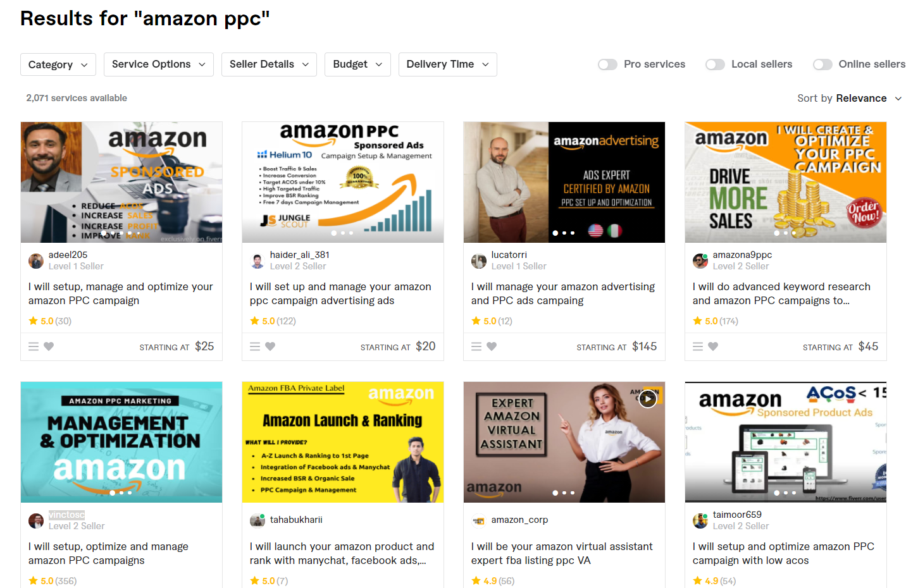Turn on Online sellers switch
906x588 pixels.
pyautogui.click(x=822, y=64)
